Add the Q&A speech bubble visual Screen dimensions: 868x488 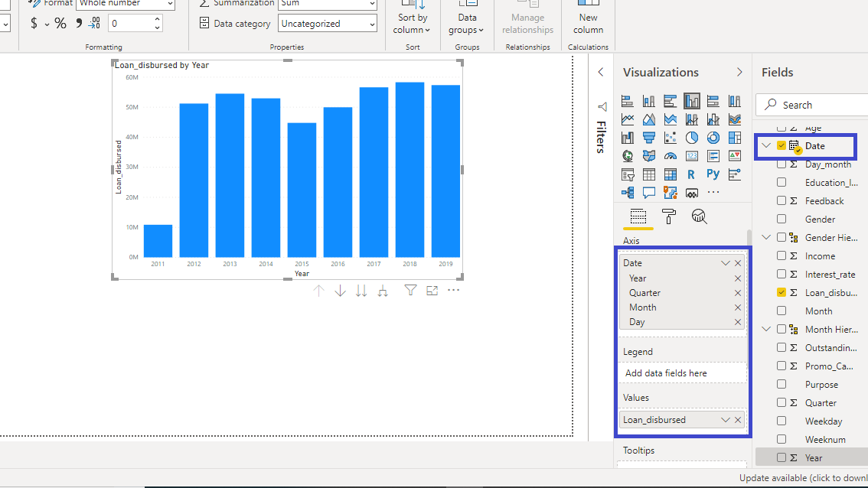(x=649, y=193)
